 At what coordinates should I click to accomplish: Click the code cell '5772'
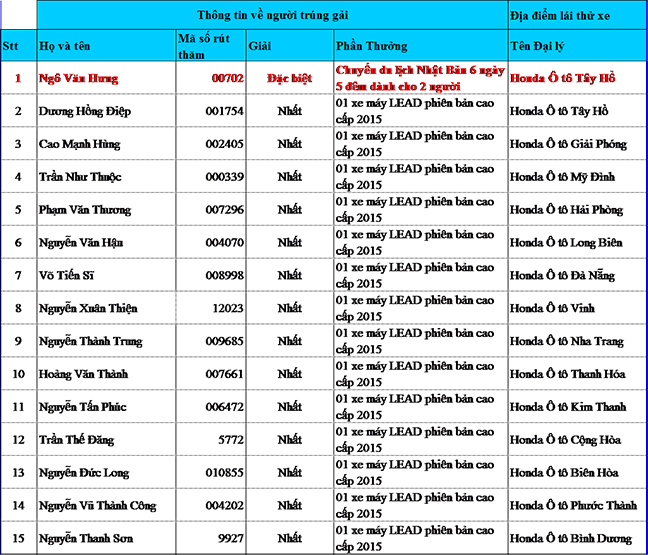[211, 439]
